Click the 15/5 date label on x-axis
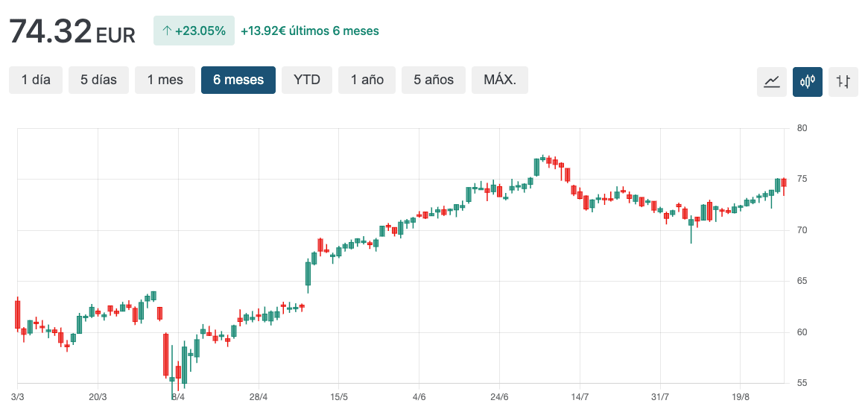Image resolution: width=868 pixels, height=412 pixels. click(x=339, y=397)
